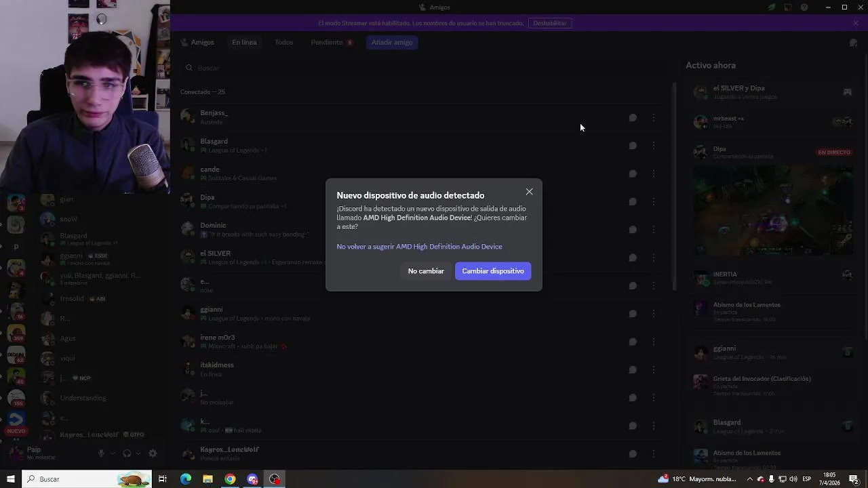Expand microphone input options arrow
Viewport: 868px width, 488px height.
click(113, 453)
